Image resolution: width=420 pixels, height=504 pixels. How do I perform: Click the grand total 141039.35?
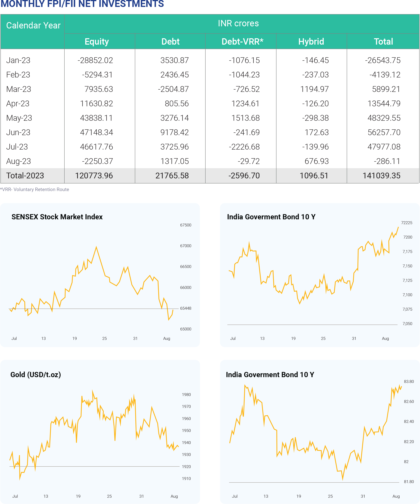point(381,175)
